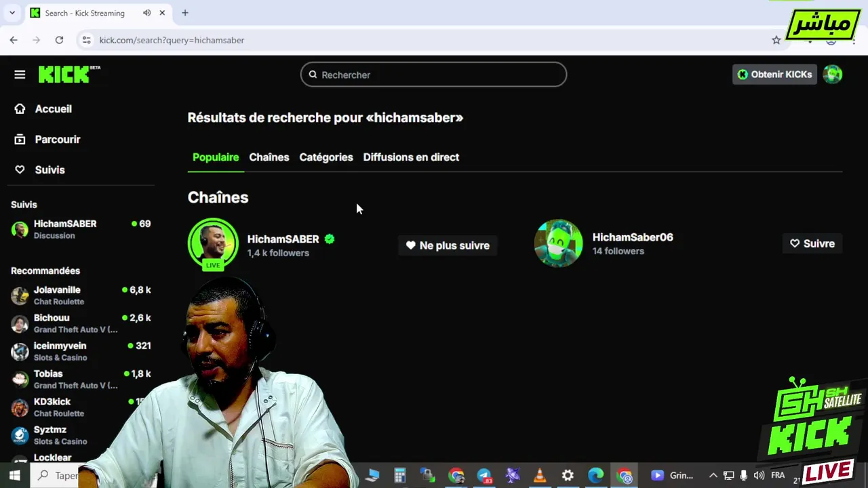Go back with browser back arrow

tap(14, 40)
